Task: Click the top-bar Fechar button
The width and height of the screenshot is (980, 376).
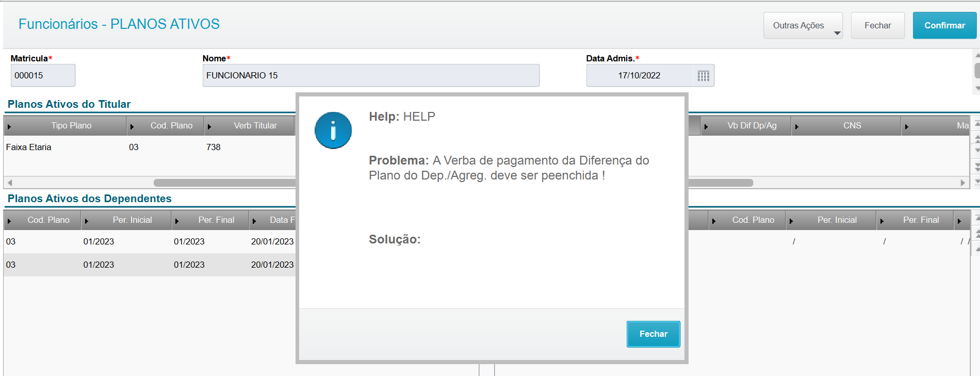Action: [877, 25]
